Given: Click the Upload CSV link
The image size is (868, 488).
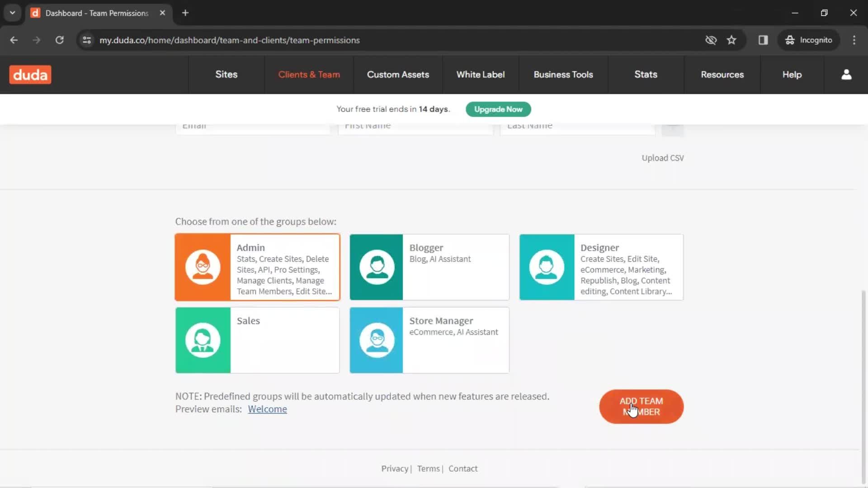Looking at the screenshot, I should click(x=662, y=158).
